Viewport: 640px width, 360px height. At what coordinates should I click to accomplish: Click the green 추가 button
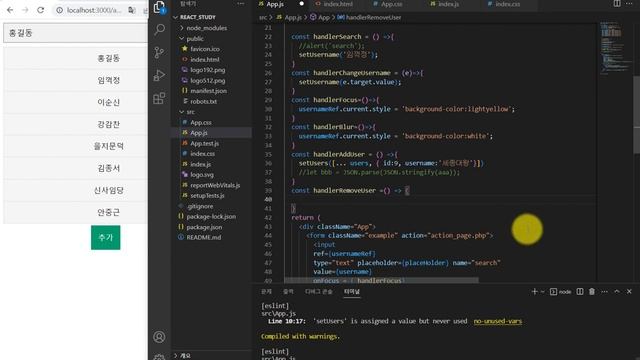pyautogui.click(x=106, y=238)
